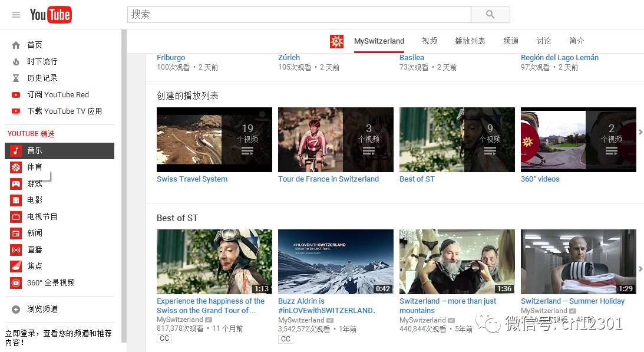Viewport: 644px width, 352px height.
Task: Switch to the 简介 tab
Action: point(577,41)
